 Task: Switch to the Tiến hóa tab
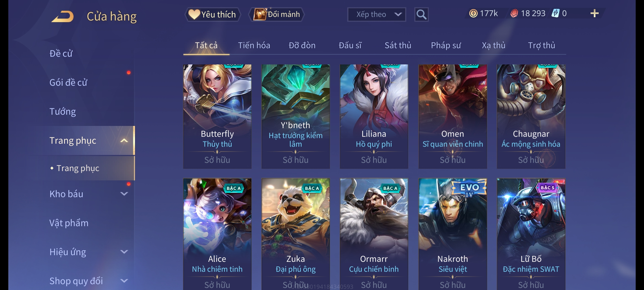(254, 45)
